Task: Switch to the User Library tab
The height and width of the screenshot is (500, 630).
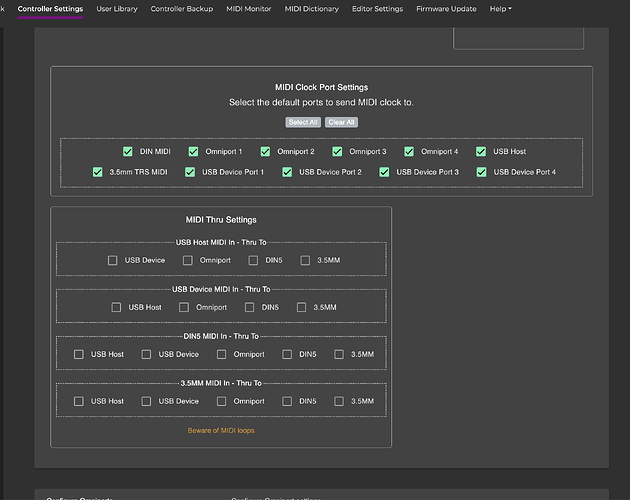Action: [x=117, y=9]
